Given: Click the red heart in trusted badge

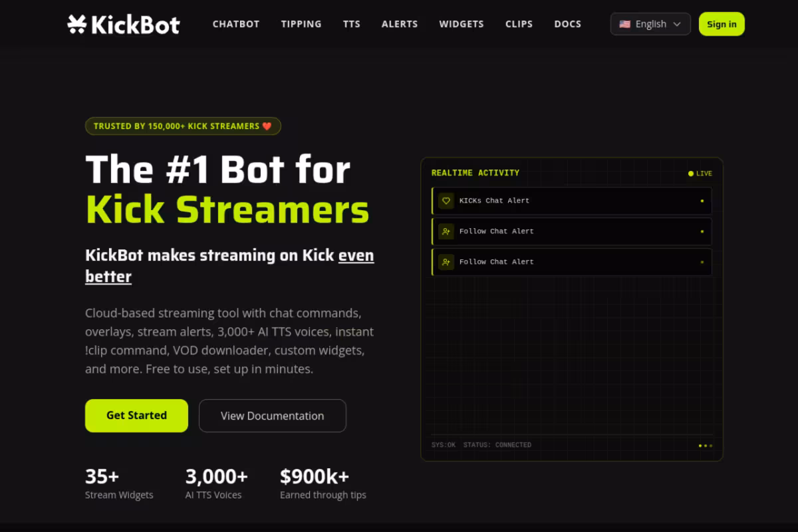Looking at the screenshot, I should point(267,126).
